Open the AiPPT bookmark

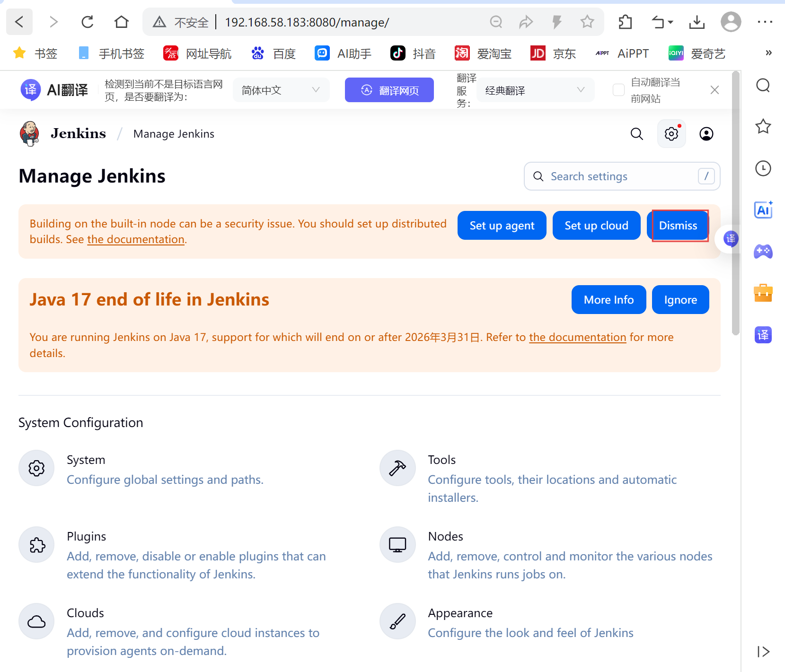(x=622, y=53)
